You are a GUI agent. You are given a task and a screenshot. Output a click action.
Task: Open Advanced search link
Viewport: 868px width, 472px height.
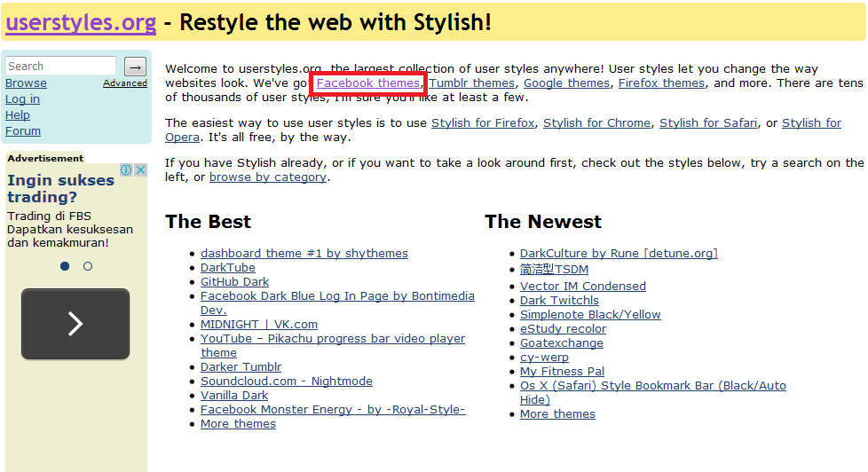click(x=125, y=83)
